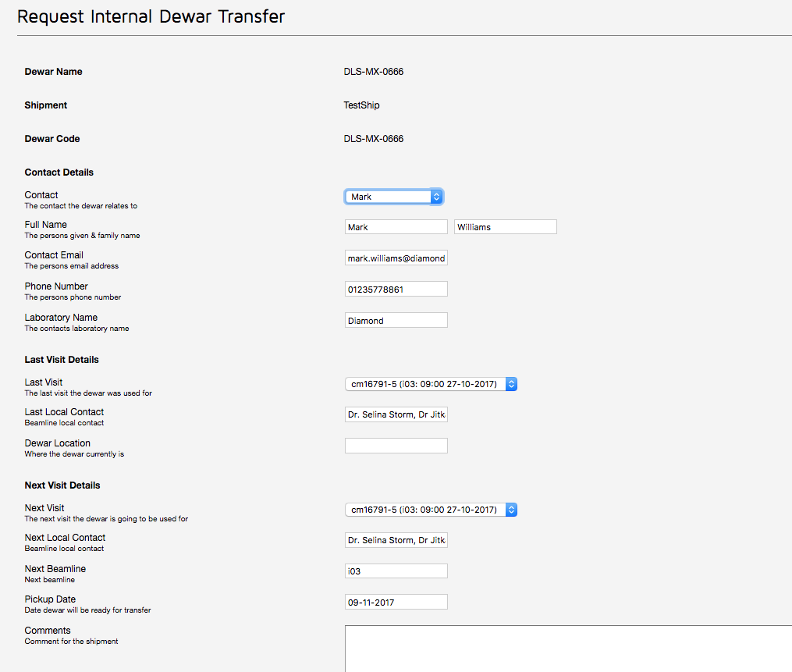Select the Laboratory Name field
This screenshot has width=792, height=672.
[396, 321]
